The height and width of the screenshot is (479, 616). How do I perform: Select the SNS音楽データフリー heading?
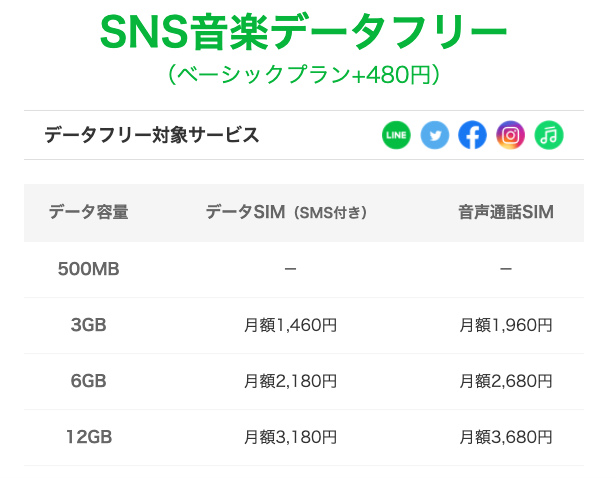304,32
